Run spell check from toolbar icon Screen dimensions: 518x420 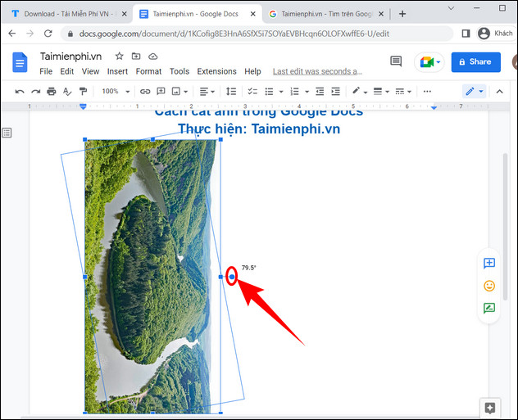pyautogui.click(x=67, y=92)
